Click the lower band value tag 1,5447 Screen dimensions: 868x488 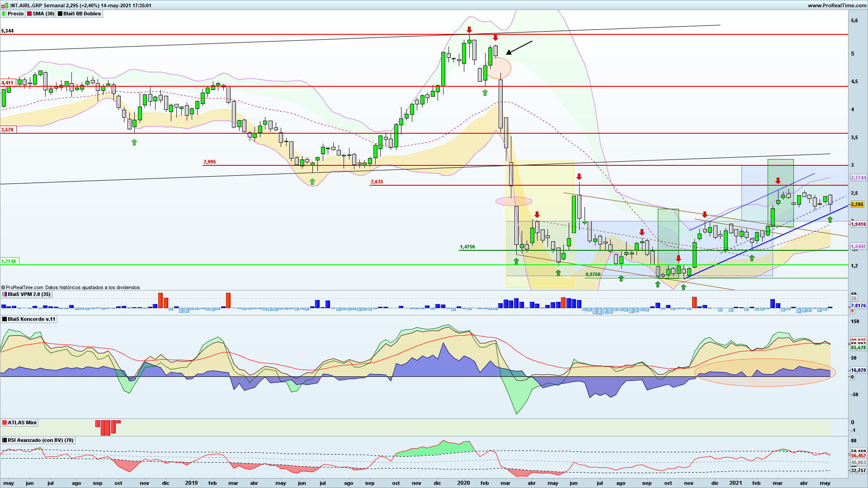tap(859, 246)
